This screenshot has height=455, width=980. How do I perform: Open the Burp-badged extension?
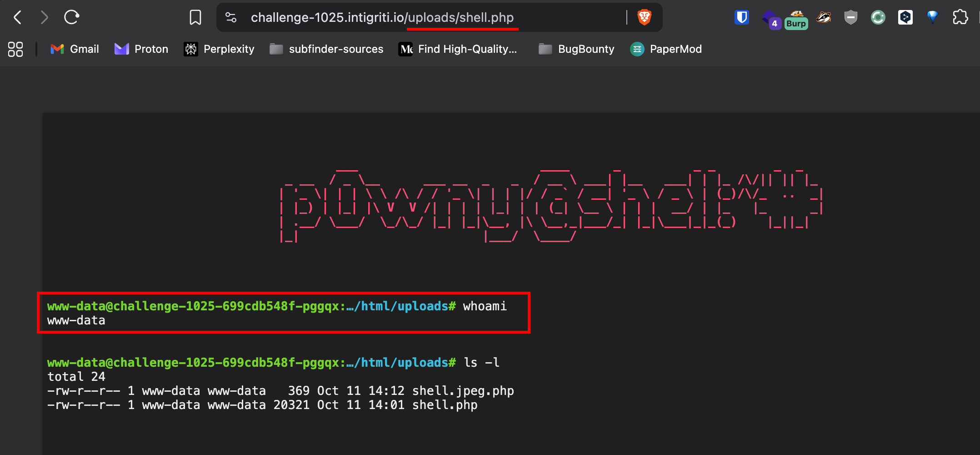[796, 20]
